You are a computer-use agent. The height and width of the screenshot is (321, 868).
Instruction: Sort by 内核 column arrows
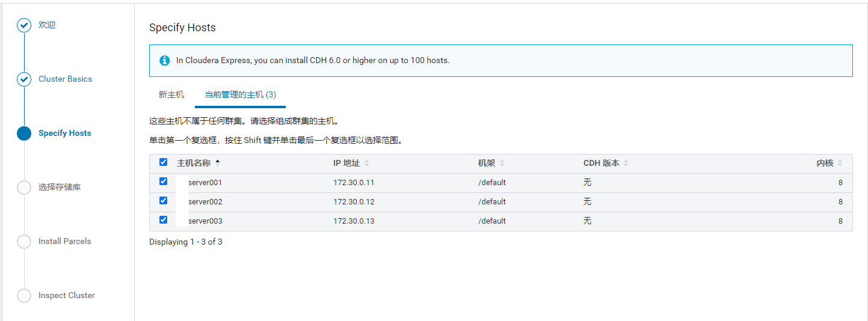click(x=840, y=164)
